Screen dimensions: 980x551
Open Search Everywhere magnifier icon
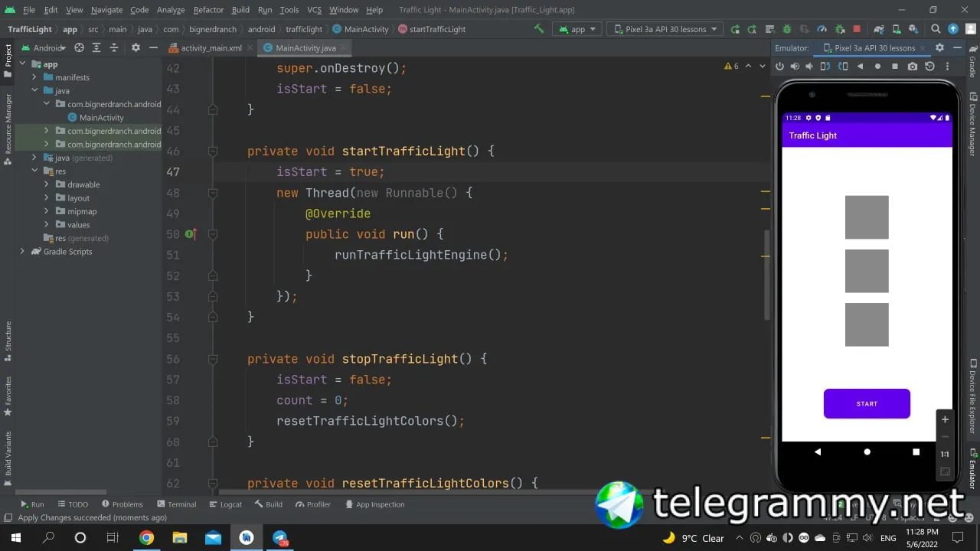coord(936,29)
